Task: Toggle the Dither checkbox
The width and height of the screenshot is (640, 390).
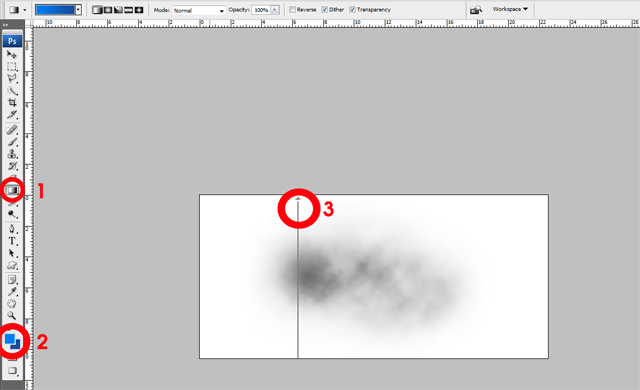Action: tap(324, 9)
